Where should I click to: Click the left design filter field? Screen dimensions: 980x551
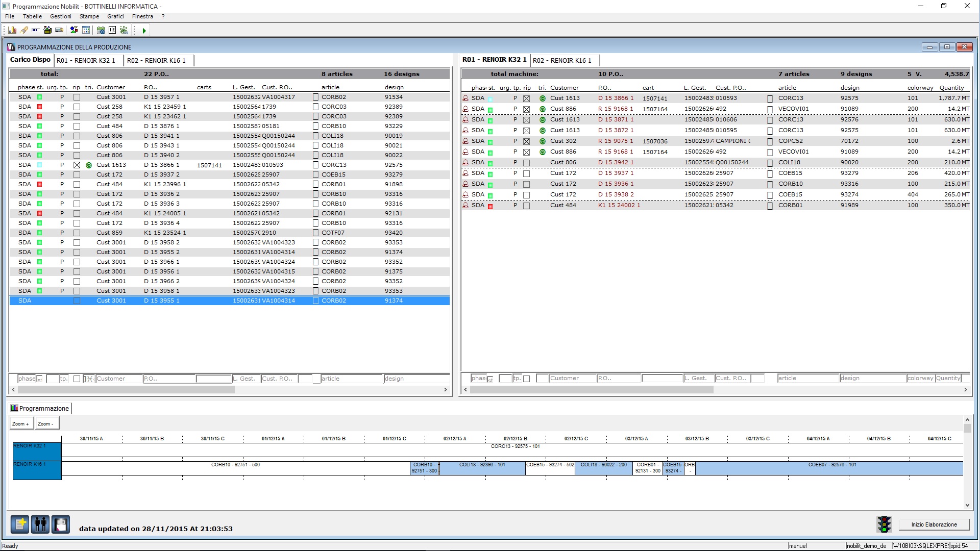416,379
